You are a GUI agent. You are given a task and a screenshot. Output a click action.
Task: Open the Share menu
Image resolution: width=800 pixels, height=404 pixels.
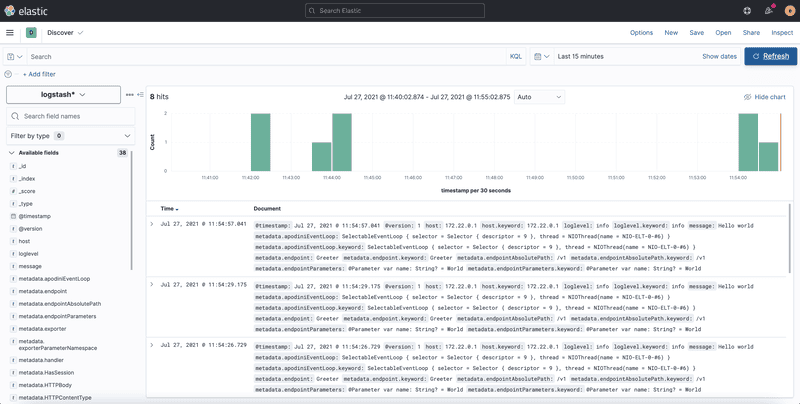[x=749, y=32]
